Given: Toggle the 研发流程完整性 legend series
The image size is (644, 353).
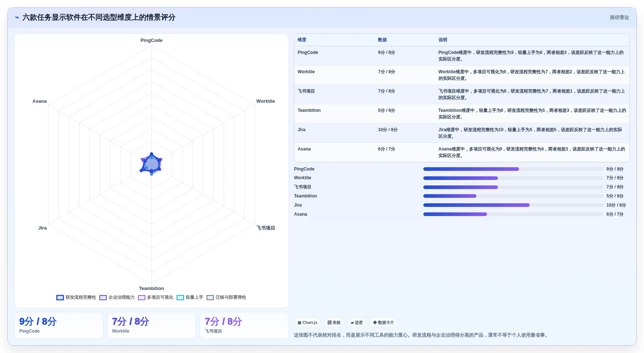Looking at the screenshot, I should click(76, 298).
